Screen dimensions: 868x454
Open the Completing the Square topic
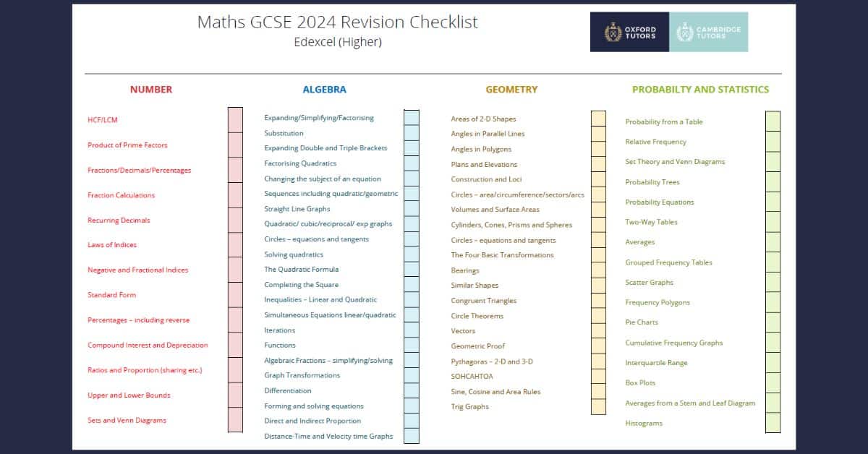coord(301,285)
